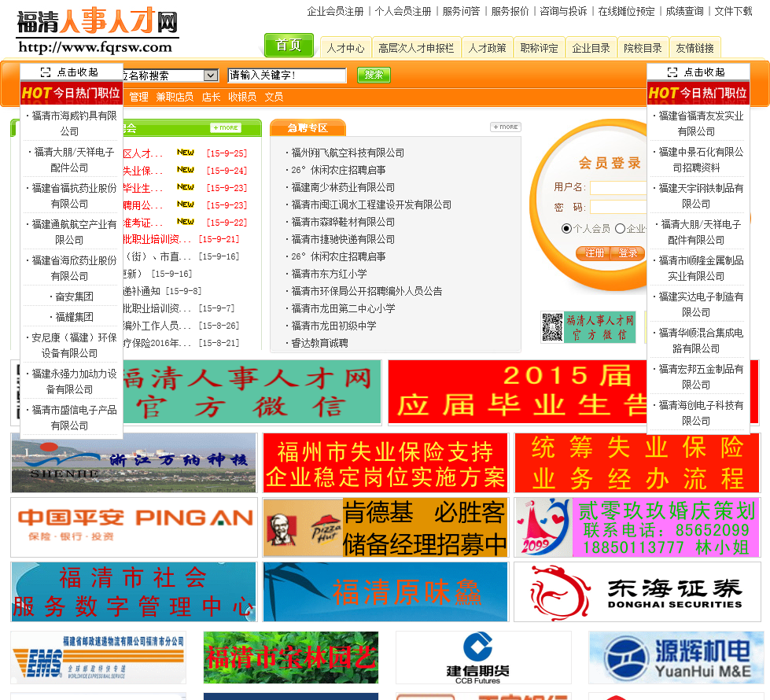
Task: Open the 职称评定 tab
Action: click(x=540, y=48)
